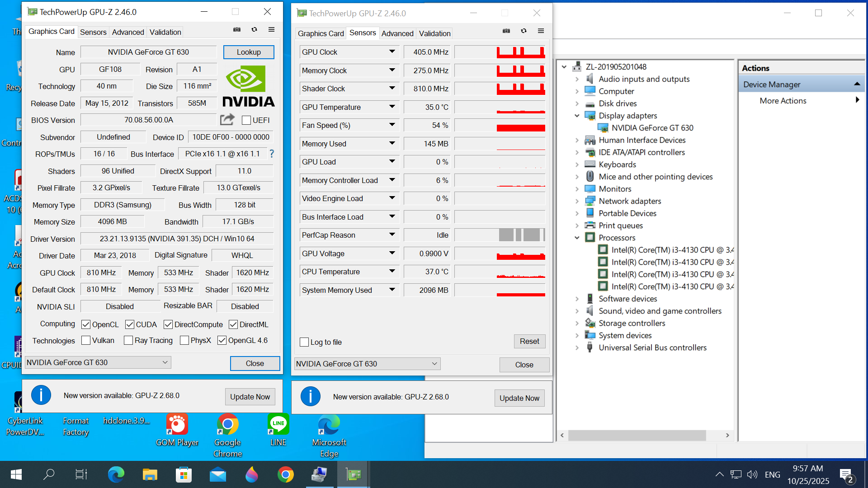Toggle the Vulkan technologies checkbox
The height and width of the screenshot is (488, 868).
tap(86, 340)
